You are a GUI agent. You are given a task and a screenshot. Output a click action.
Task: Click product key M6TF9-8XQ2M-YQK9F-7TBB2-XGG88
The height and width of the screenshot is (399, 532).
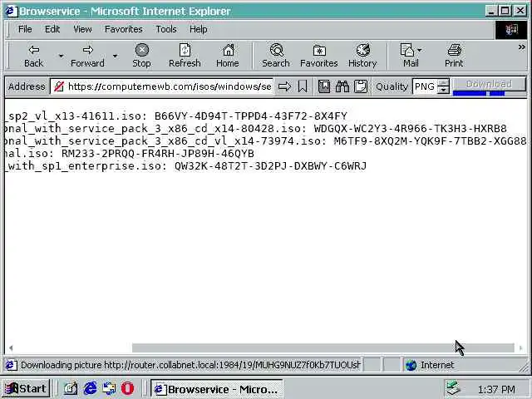[431, 141]
